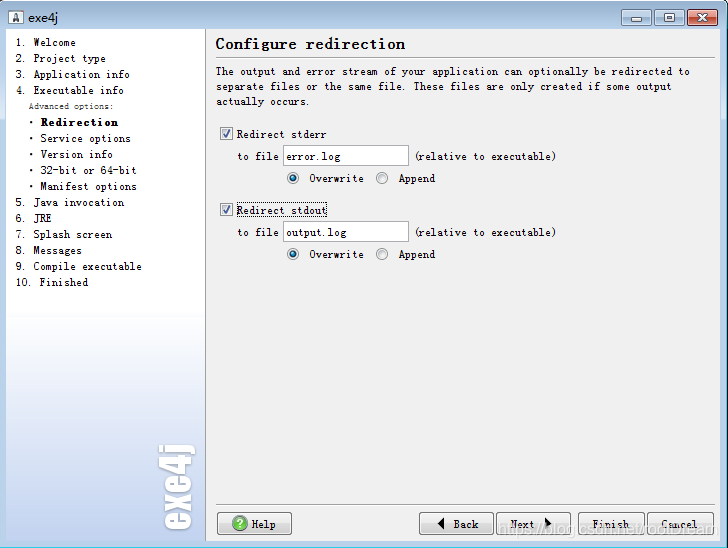Screen dimensions: 728x548
Task: Open Service options in the sidebar
Action: point(85,138)
